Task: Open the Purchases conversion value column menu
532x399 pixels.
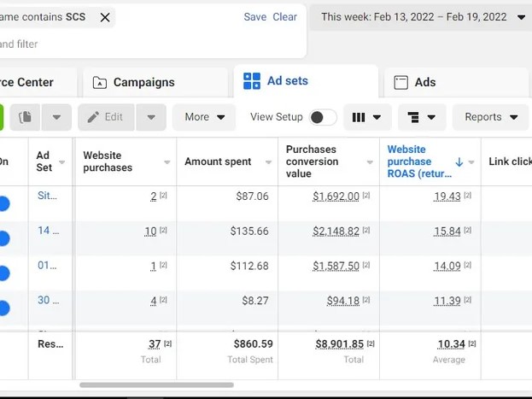Action: [x=370, y=162]
